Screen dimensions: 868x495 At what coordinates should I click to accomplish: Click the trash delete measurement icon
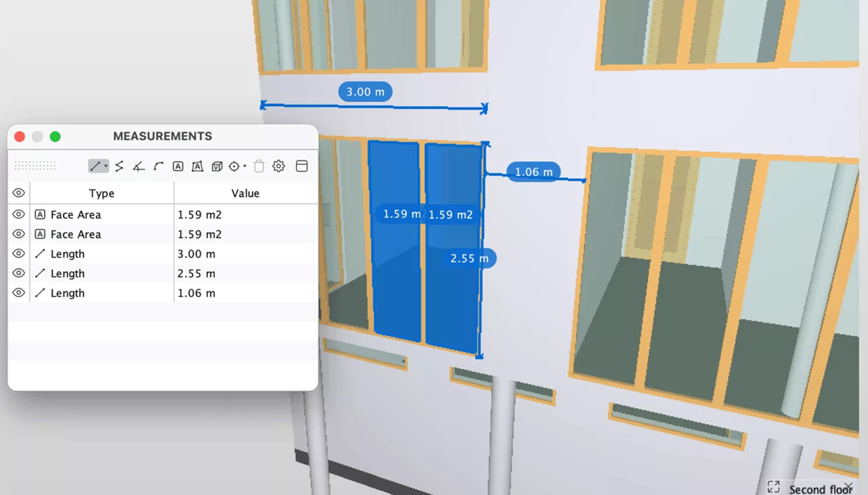tap(259, 166)
